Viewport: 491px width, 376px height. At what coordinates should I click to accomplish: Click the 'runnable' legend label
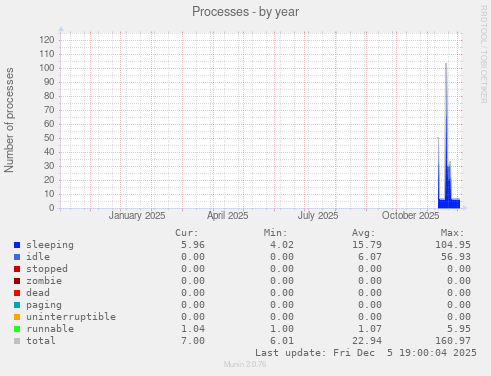point(50,329)
